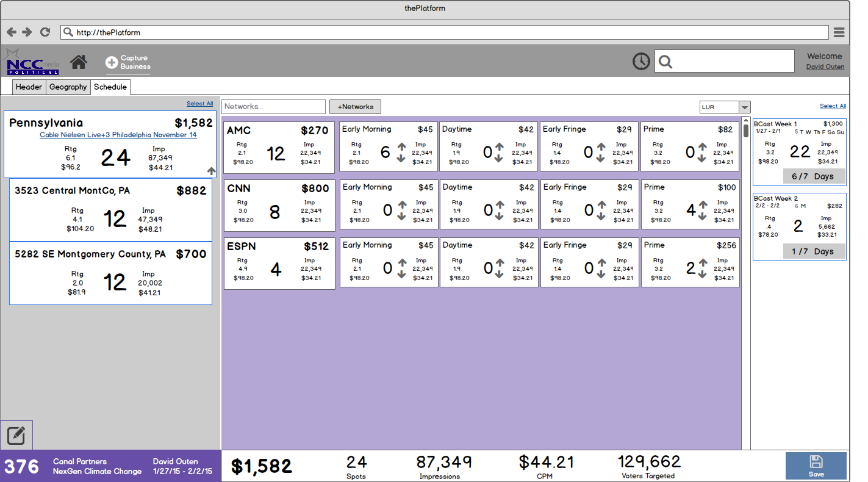868x482 pixels.
Task: Increase ESPN Prime spots
Action: click(703, 263)
